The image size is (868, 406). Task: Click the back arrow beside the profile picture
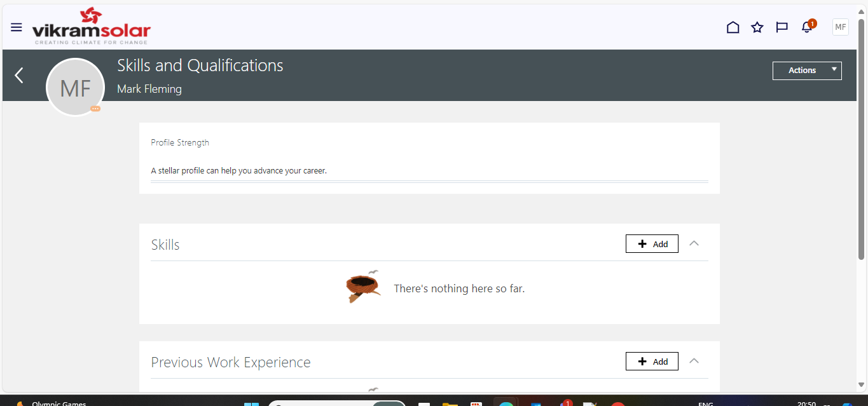tap(18, 75)
